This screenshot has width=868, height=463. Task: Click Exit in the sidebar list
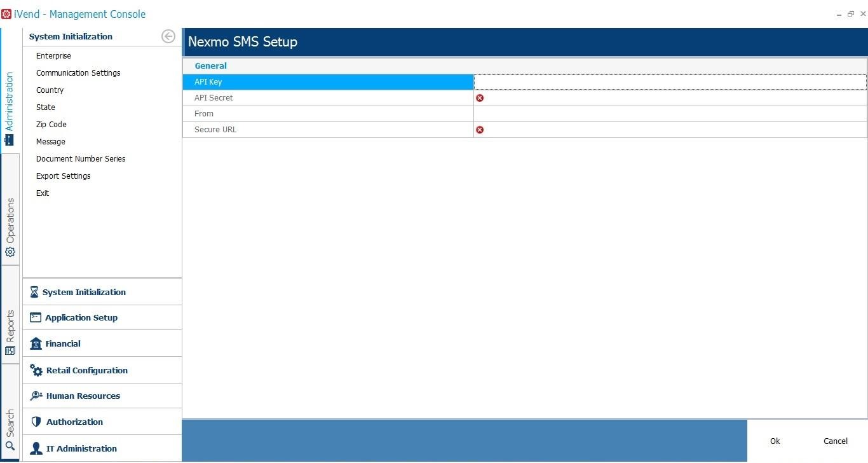coord(43,193)
